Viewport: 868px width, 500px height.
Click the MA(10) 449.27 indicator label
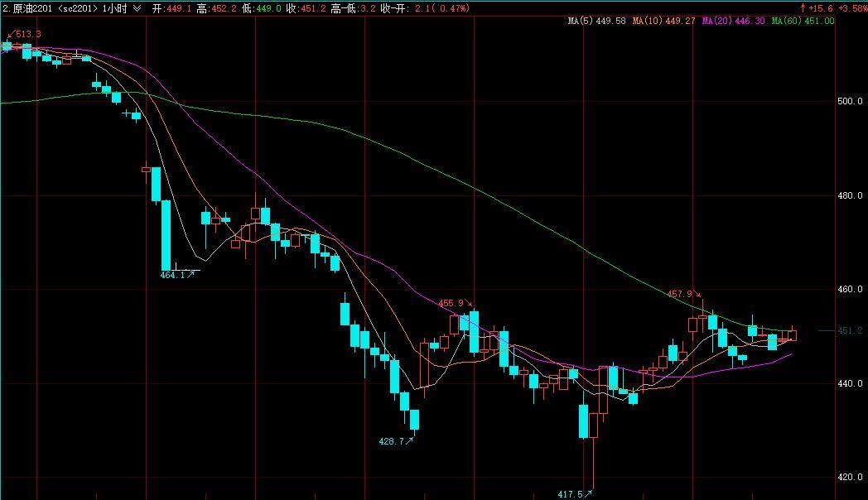663,21
